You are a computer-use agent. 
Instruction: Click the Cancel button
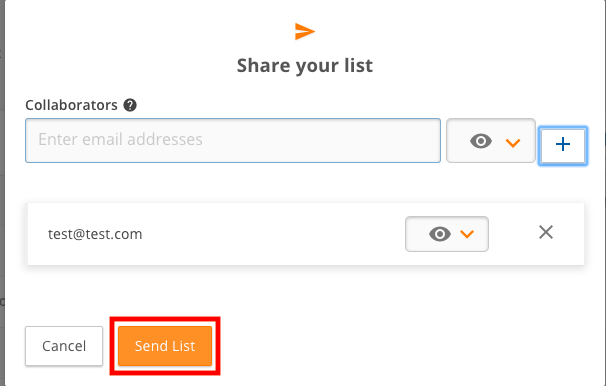64,346
